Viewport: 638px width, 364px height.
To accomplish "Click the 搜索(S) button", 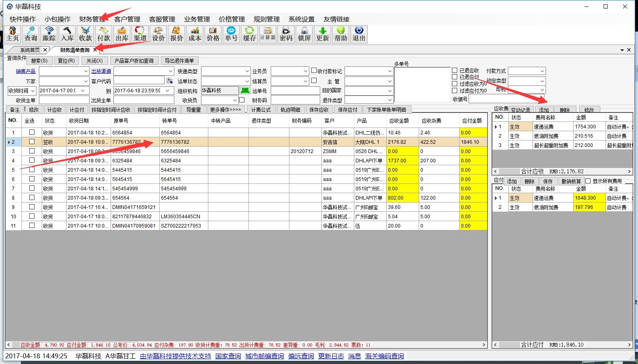I will coord(39,61).
